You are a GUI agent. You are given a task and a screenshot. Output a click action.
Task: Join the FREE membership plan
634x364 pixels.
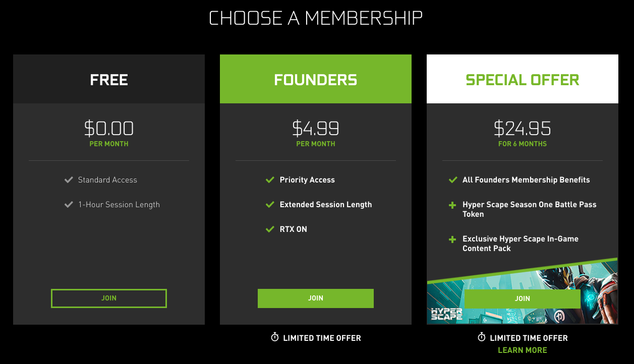pyautogui.click(x=108, y=298)
